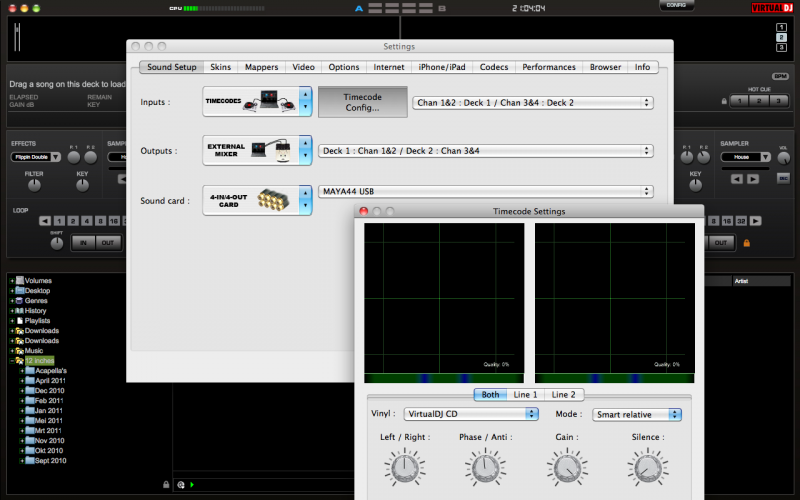800x500 pixels.
Task: Click the lock icon below the folder browser
Action: 166,484
